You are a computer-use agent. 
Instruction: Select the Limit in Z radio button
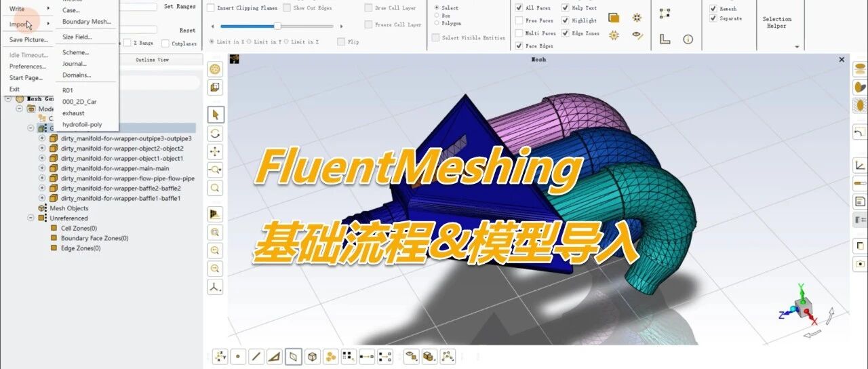pyautogui.click(x=287, y=42)
